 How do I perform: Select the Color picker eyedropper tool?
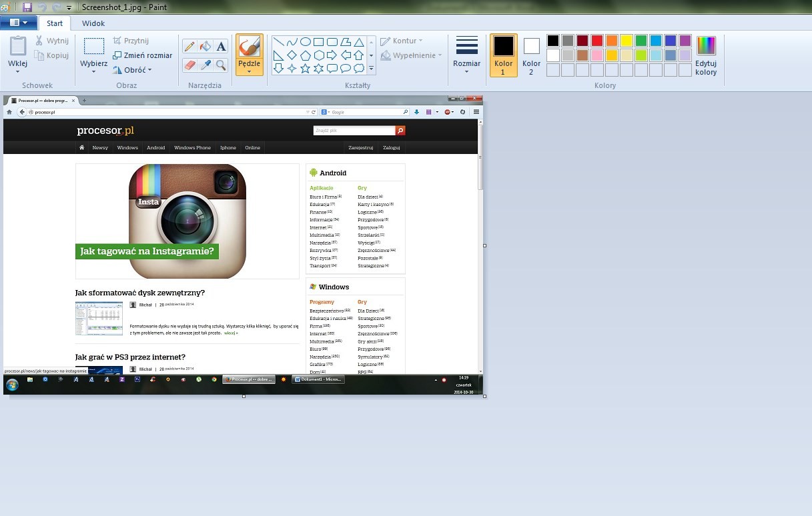206,65
